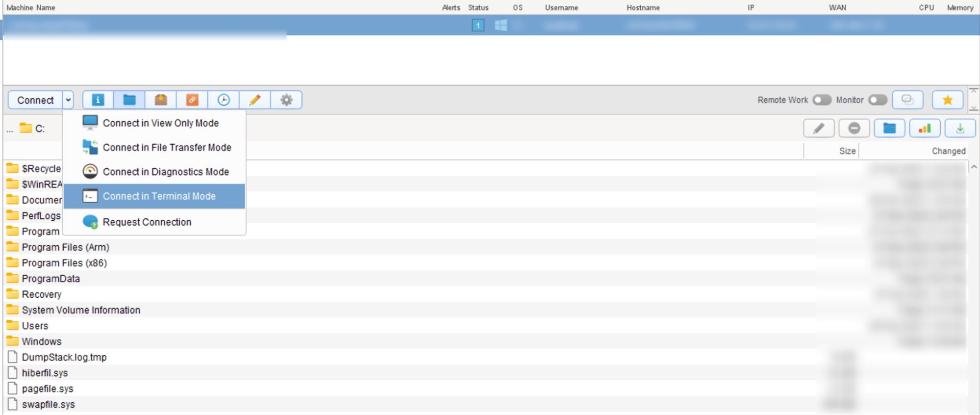Select Connect in Diagnostics Mode
The height and width of the screenshot is (415, 980).
166,172
